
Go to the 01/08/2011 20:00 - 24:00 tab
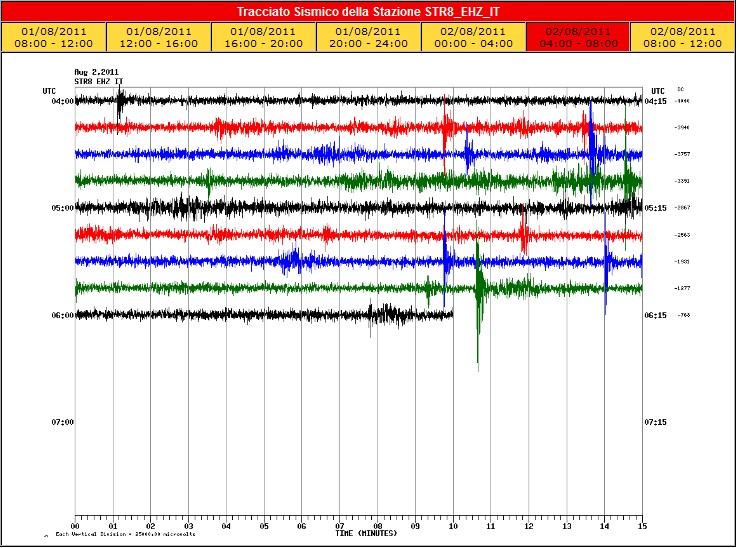pyautogui.click(x=369, y=37)
